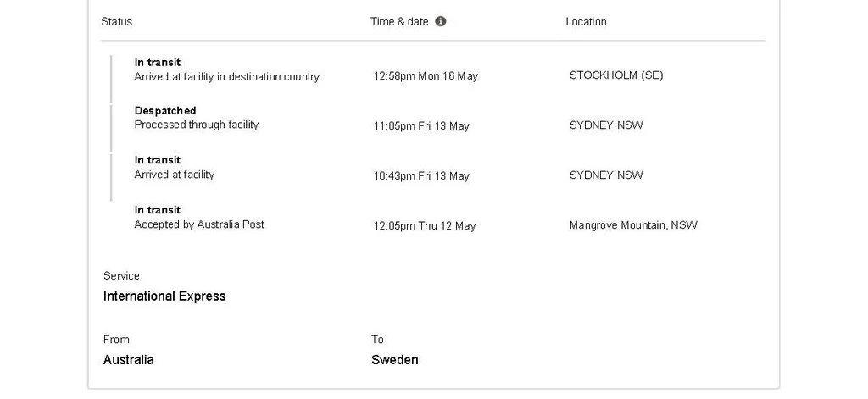Click the origin country Australia

129,360
